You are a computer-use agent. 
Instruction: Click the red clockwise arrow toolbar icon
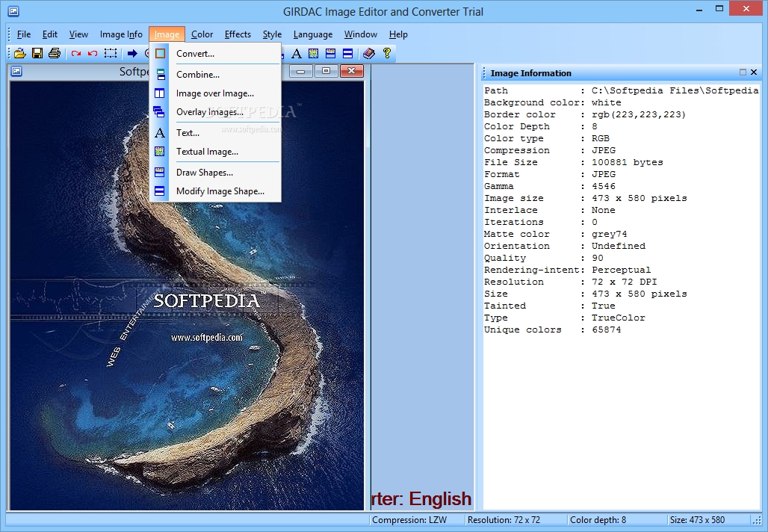pos(76,53)
